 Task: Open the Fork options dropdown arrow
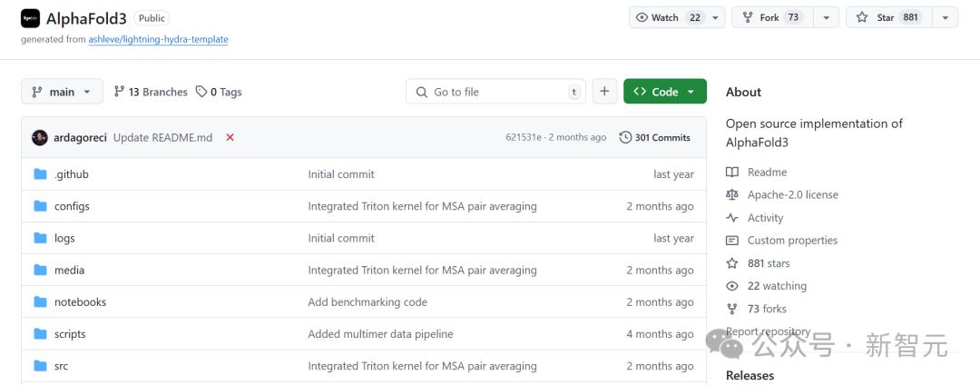point(826,17)
